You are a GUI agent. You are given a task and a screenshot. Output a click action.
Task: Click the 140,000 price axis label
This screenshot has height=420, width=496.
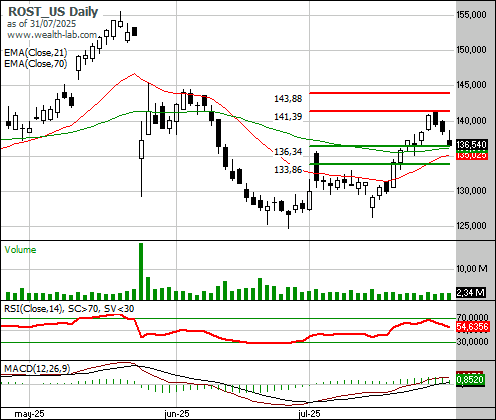point(471,120)
